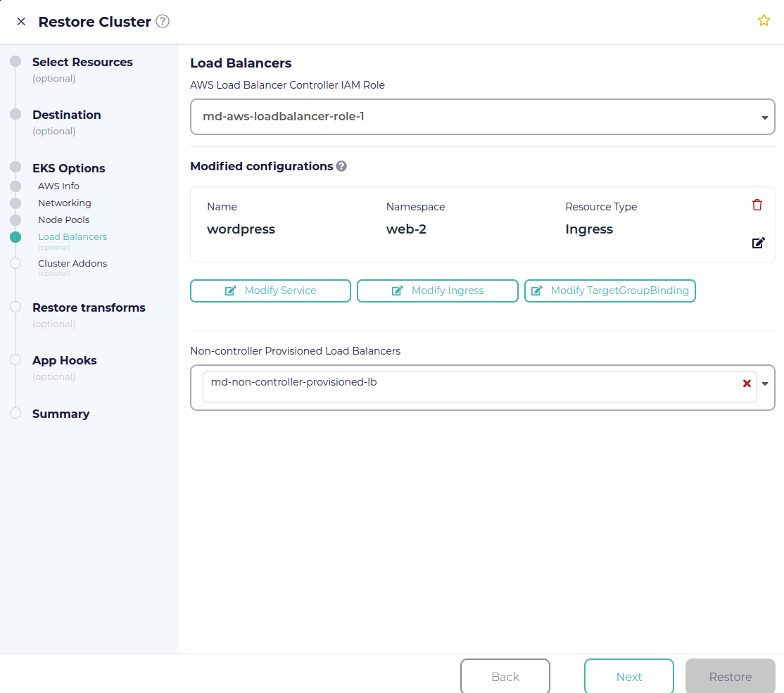Screen dimensions: 784x693
Task: Edit the wordpress Ingress entry
Action: coord(758,243)
